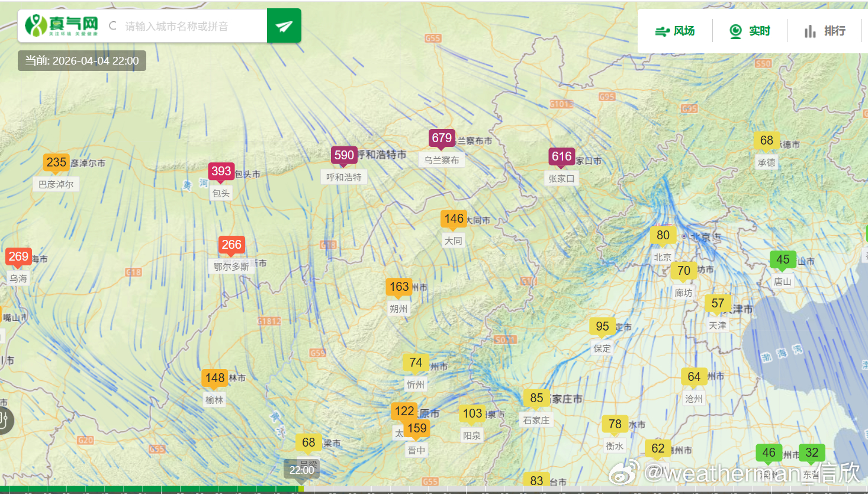Switch to the 实时 real-time view
The height and width of the screenshot is (494, 868).
(750, 31)
